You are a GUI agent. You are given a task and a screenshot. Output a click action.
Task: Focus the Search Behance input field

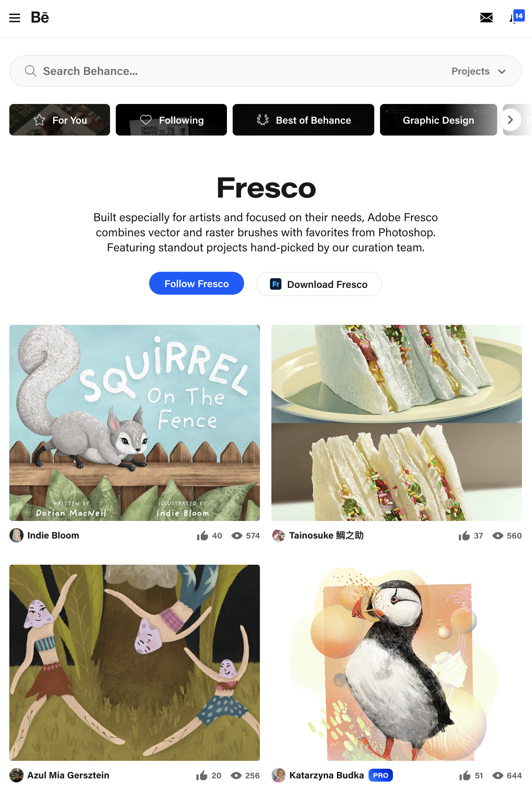(237, 71)
